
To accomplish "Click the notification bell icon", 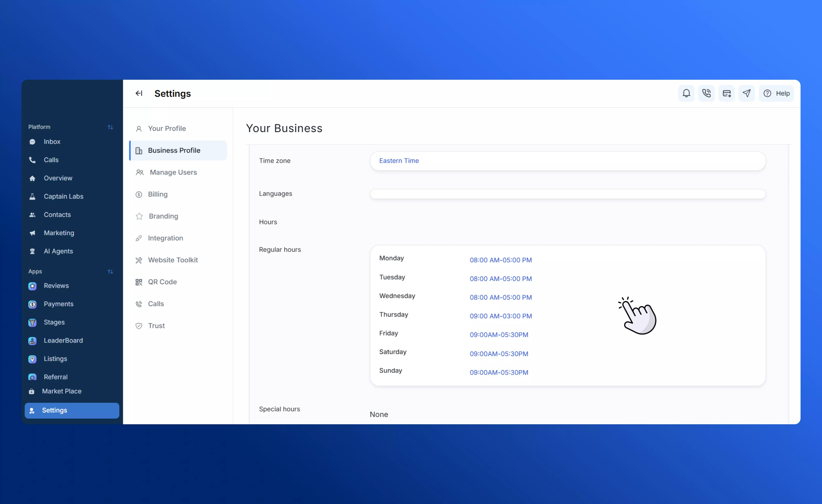I will [686, 93].
